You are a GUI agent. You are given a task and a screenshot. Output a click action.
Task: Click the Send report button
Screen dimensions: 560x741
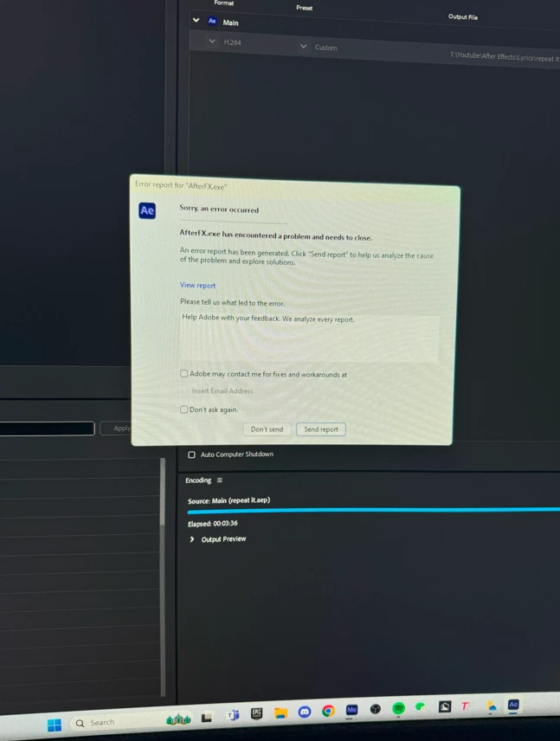pyautogui.click(x=321, y=429)
